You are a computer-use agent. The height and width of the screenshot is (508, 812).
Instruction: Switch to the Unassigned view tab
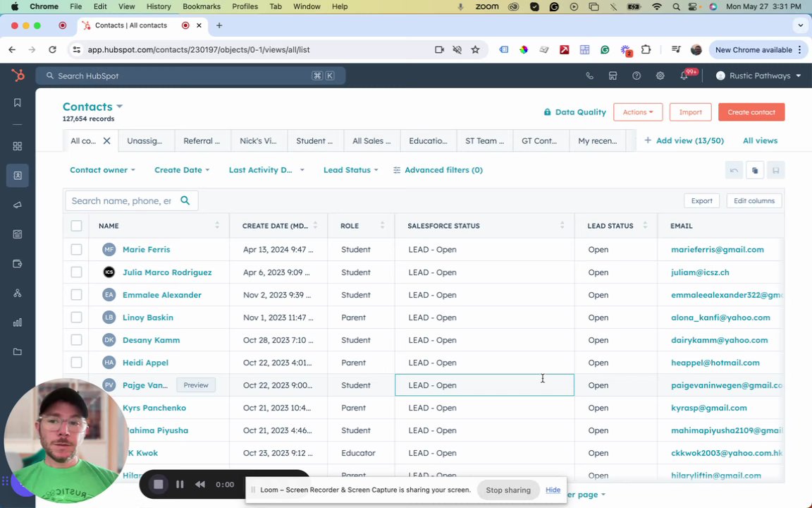point(144,140)
